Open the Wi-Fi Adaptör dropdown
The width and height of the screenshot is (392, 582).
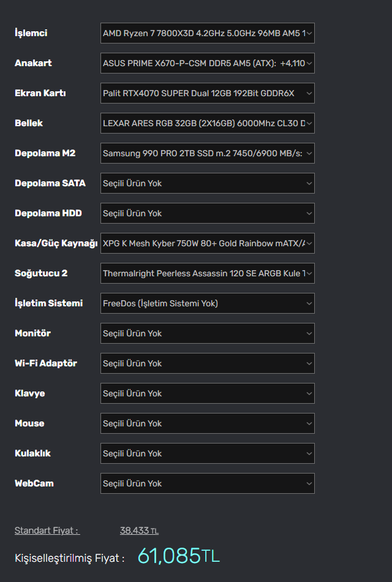[x=207, y=363]
